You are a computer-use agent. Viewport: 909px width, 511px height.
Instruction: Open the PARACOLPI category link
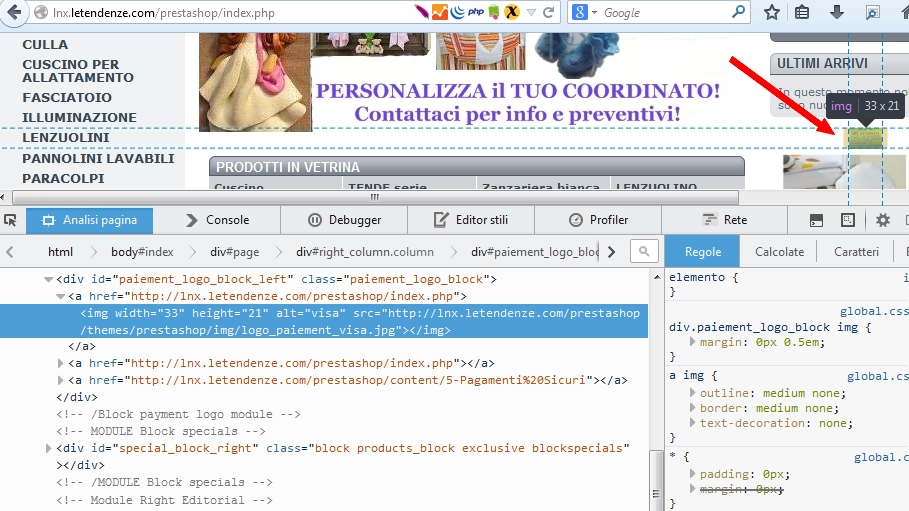click(63, 179)
